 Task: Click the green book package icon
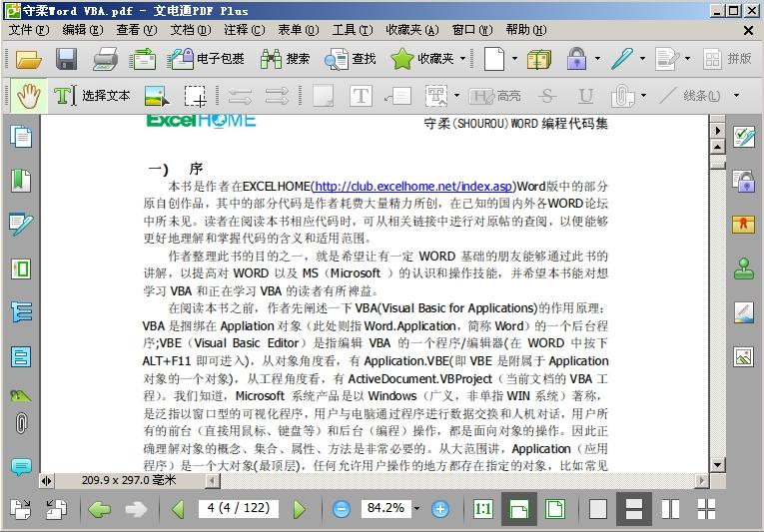coord(539,59)
